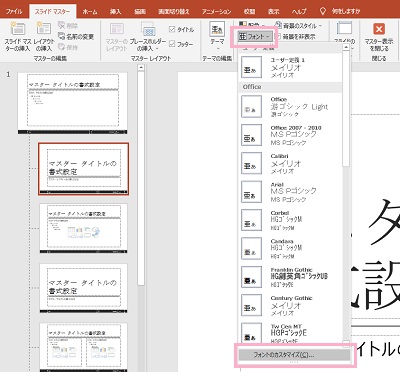This screenshot has height=372, width=400.
Task: Select the ユーザー定義 1 メイリオ font theme
Action: pyautogui.click(x=290, y=67)
